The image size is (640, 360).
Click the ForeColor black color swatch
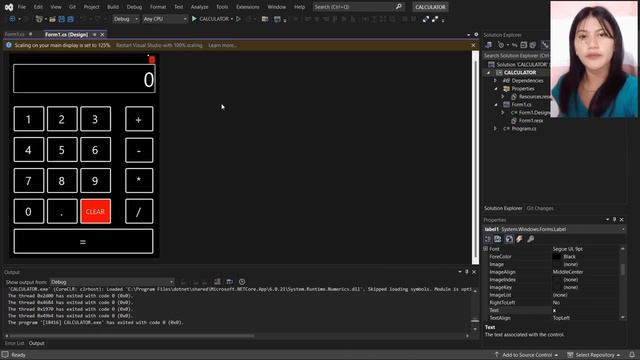pos(556,257)
